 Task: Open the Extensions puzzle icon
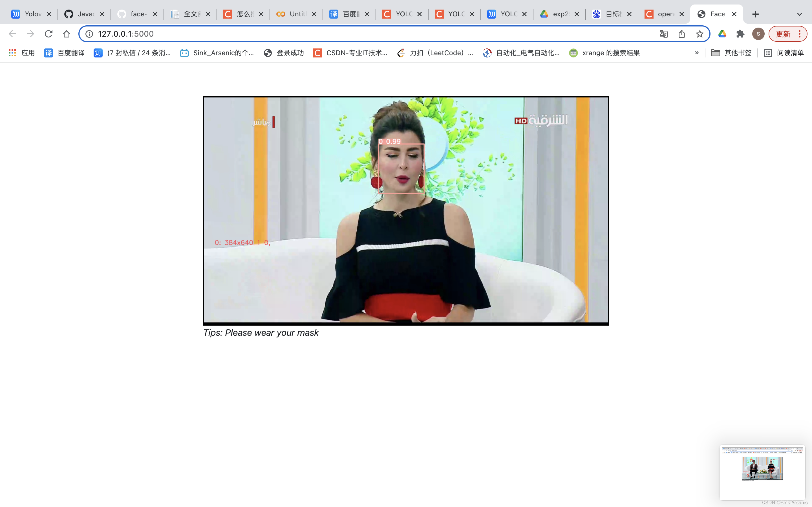[x=740, y=34]
